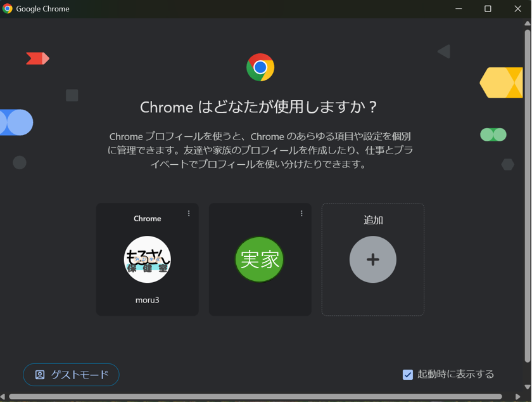Maximize the Google Chrome window
This screenshot has width=532, height=402.
pos(488,9)
